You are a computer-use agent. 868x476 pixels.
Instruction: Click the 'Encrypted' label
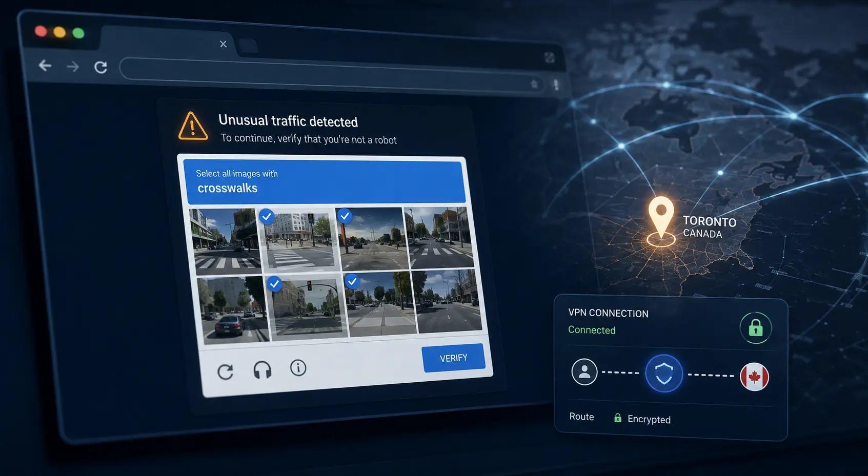pos(649,419)
